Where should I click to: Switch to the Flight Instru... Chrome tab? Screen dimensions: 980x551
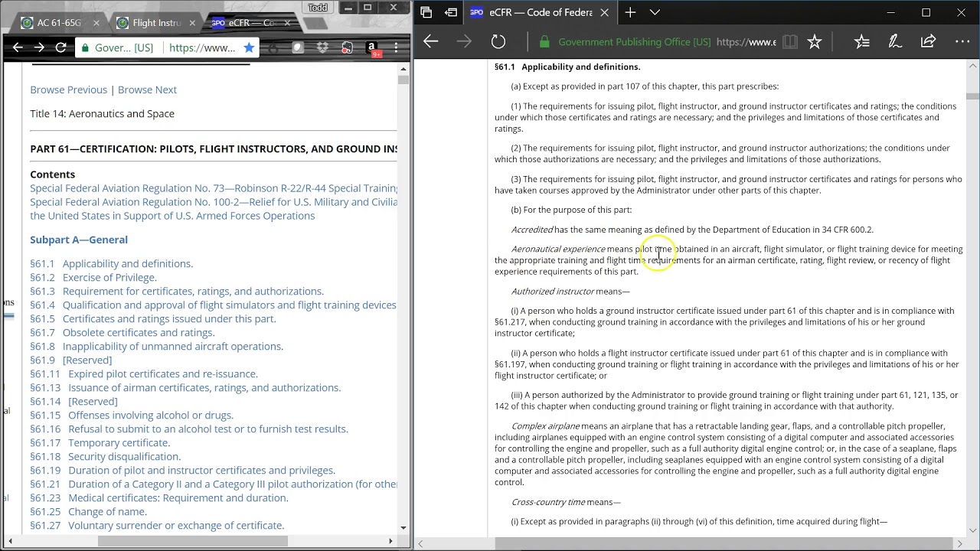click(x=157, y=23)
